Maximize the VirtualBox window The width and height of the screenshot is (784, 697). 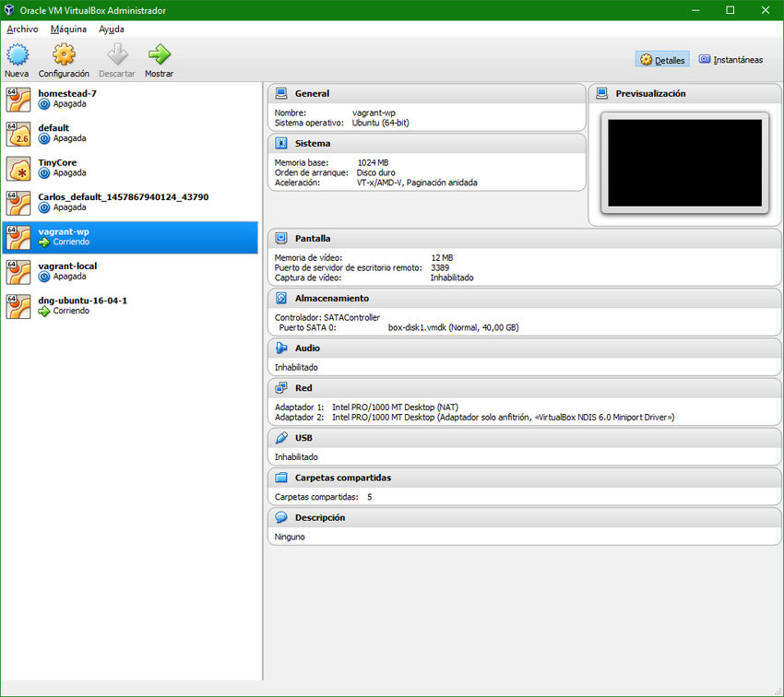[x=730, y=10]
